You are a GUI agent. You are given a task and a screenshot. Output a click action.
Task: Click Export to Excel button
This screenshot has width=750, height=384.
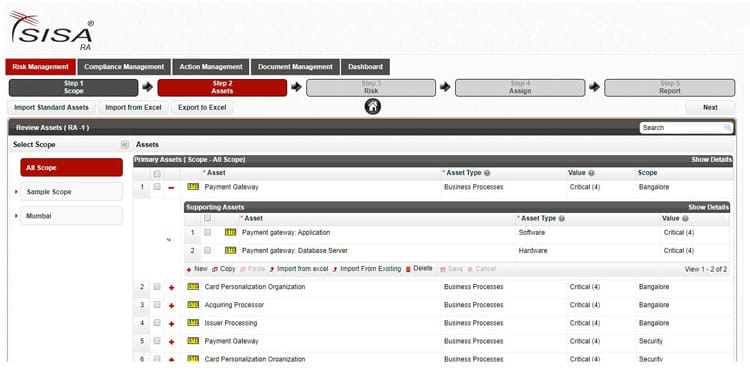202,108
